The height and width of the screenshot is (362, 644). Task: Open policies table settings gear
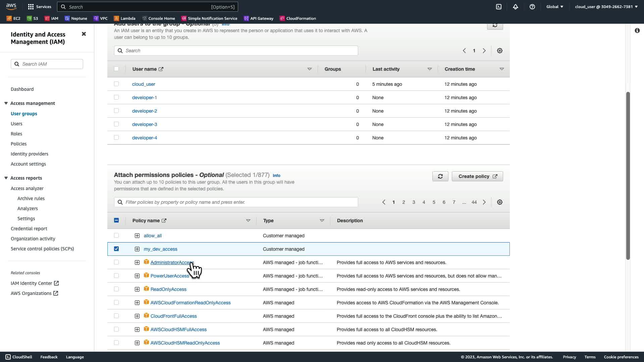499,202
